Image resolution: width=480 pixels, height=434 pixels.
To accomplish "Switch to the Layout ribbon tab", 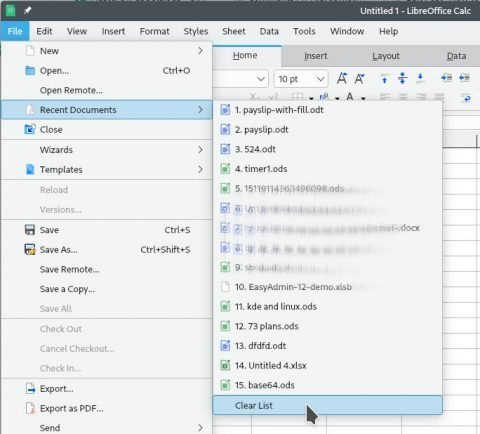I will tap(386, 56).
